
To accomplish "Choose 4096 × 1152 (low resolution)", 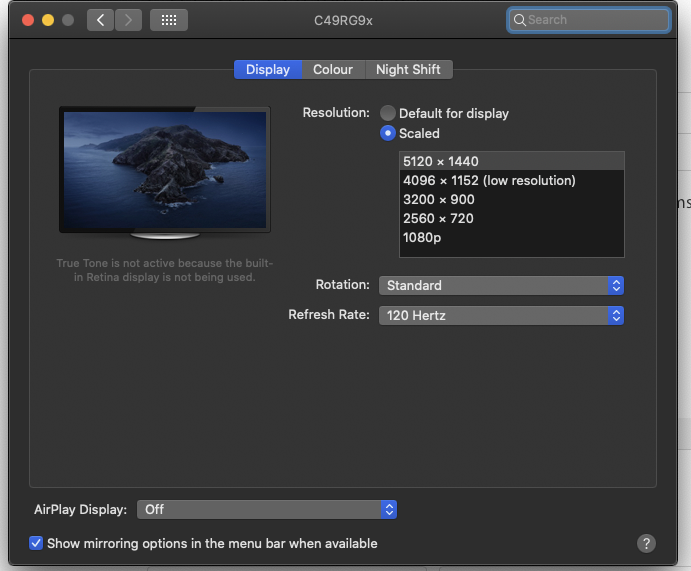I will pyautogui.click(x=512, y=180).
